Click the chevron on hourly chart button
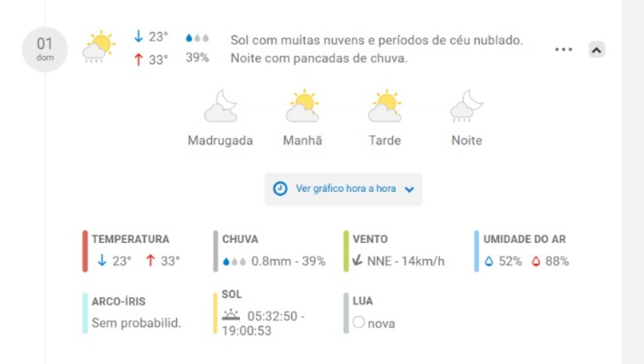 pos(409,190)
